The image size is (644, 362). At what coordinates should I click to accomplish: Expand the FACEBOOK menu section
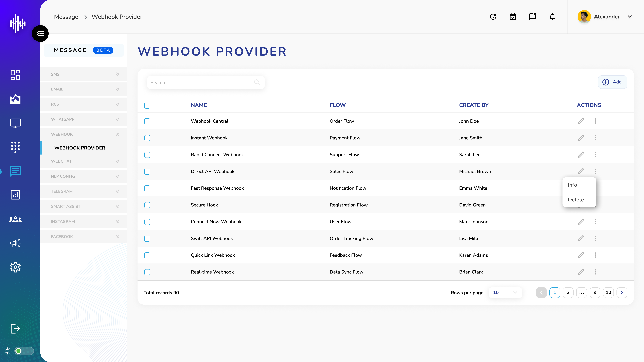point(84,237)
